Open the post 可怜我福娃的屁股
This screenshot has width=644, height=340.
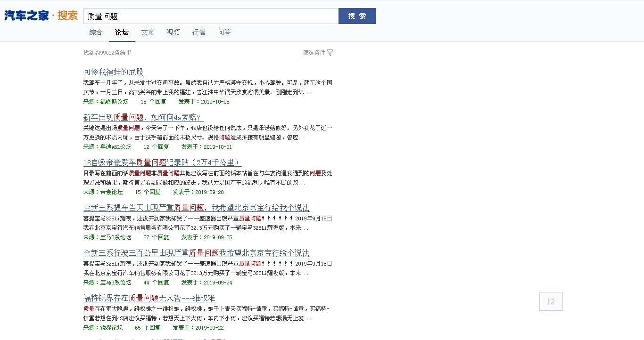click(114, 72)
